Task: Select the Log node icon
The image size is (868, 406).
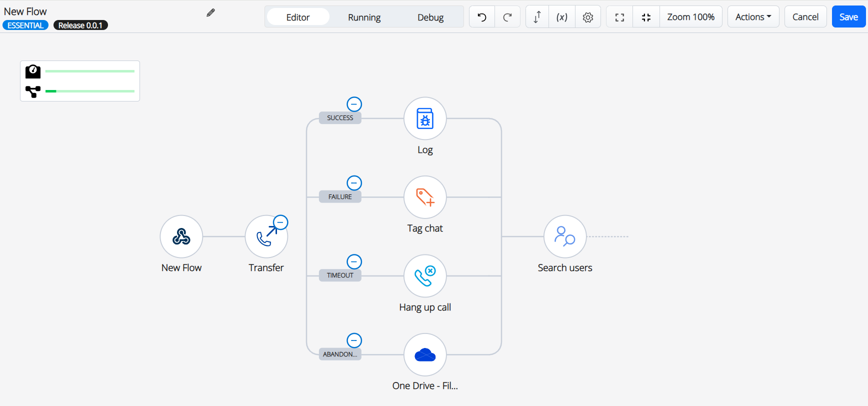Action: [425, 119]
